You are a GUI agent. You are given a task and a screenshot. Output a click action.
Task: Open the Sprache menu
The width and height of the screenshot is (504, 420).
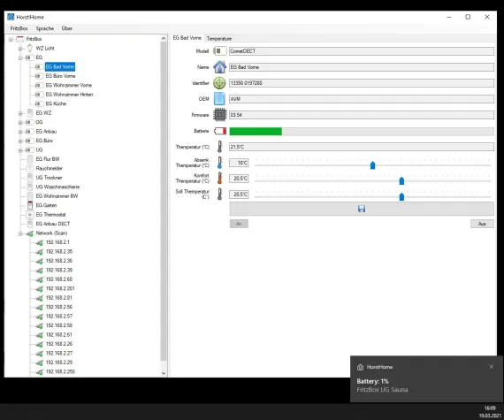[45, 28]
